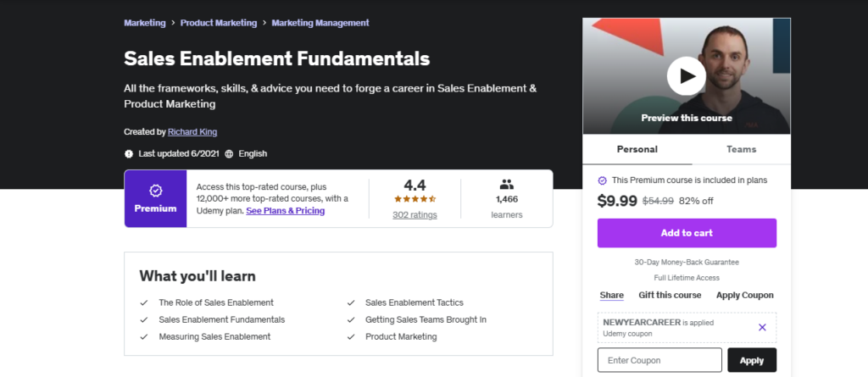Click the premium checkmark icon beside plans notice
Screen dimensions: 868x377
click(x=603, y=180)
